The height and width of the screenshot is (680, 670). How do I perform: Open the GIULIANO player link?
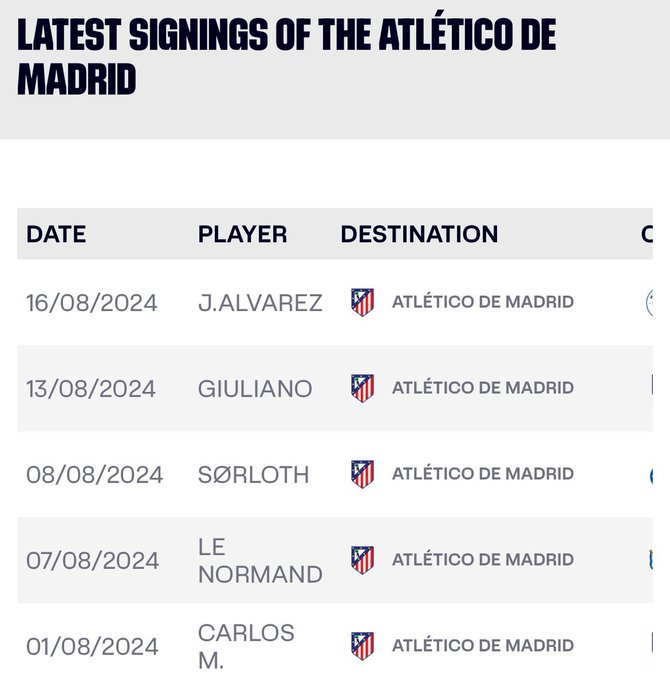[x=255, y=389]
